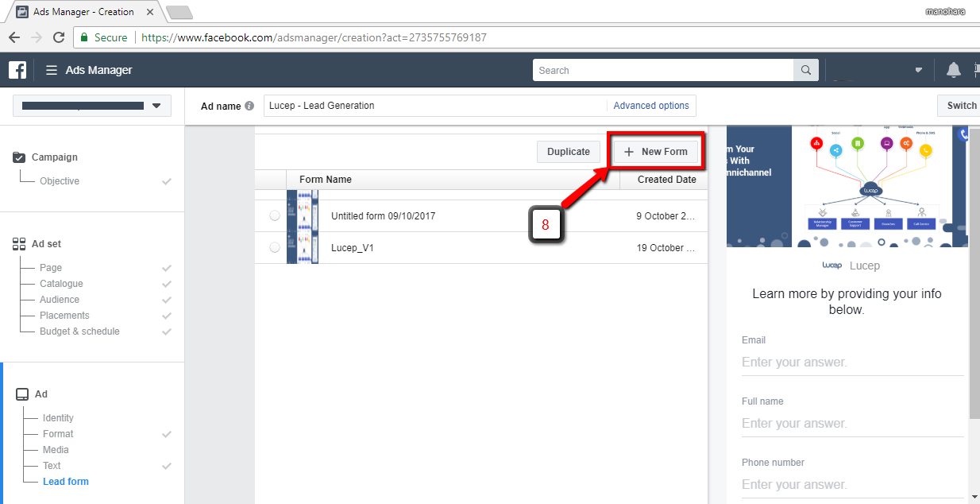This screenshot has width=980, height=504.
Task: Go to Audience in Ad set
Action: [x=60, y=300]
